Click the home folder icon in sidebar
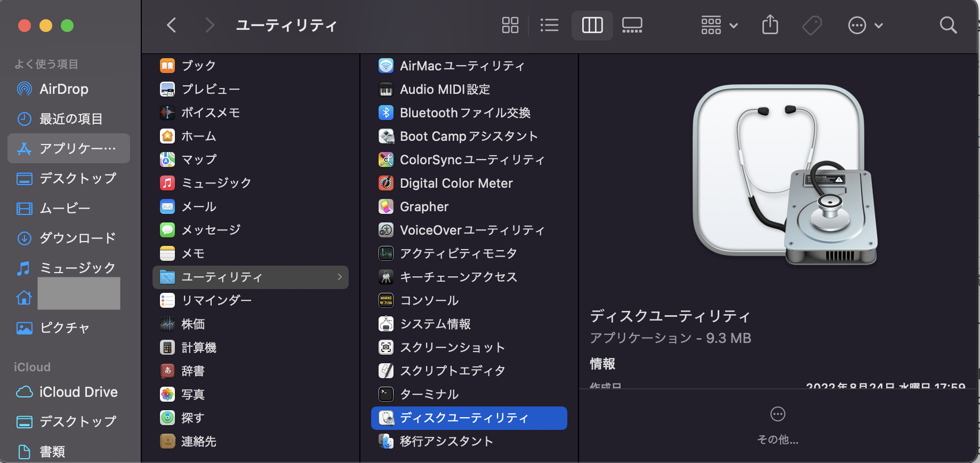The width and height of the screenshot is (980, 463). (24, 298)
